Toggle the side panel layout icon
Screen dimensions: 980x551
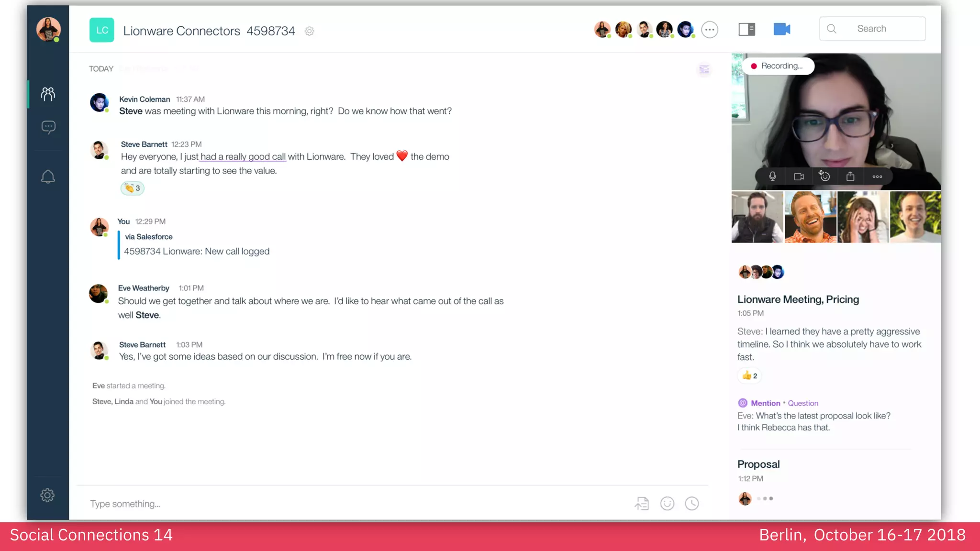coord(746,29)
